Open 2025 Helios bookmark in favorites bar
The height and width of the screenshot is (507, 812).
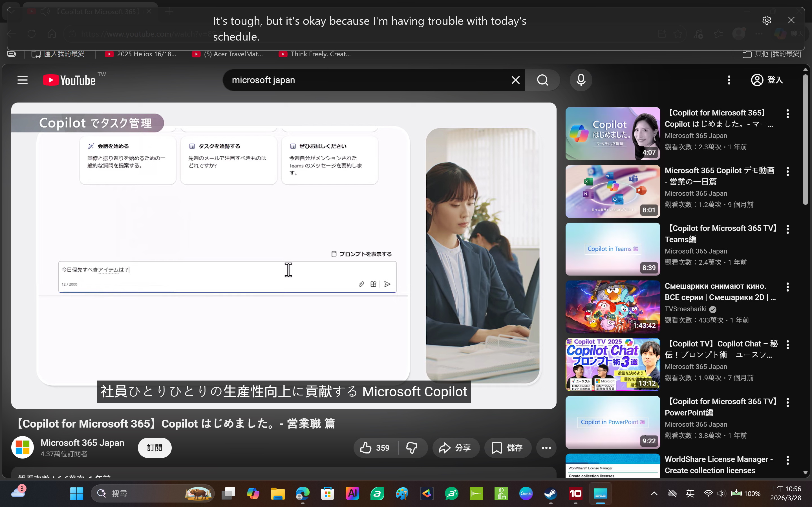point(141,54)
